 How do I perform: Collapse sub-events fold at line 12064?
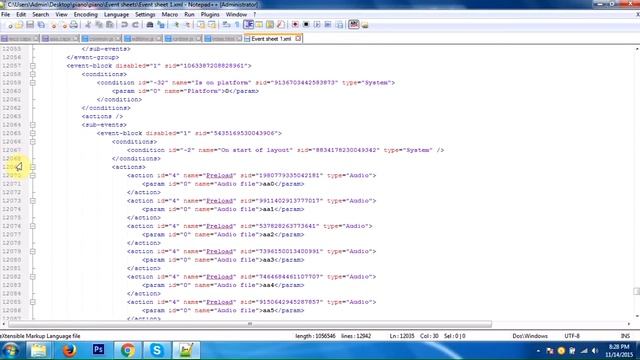(33, 125)
